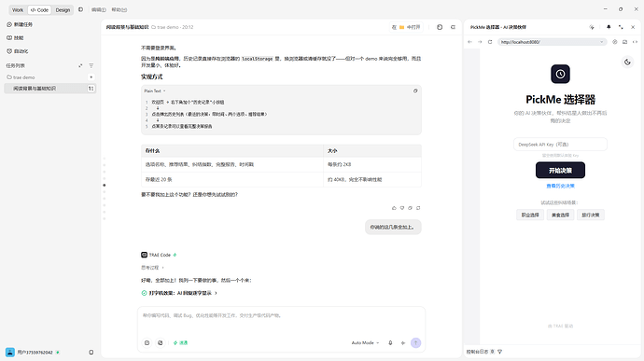Viewport: 644px width, 361px height.
Task: Click the highlighted dot in the chat outline scroller
Action: click(105, 186)
